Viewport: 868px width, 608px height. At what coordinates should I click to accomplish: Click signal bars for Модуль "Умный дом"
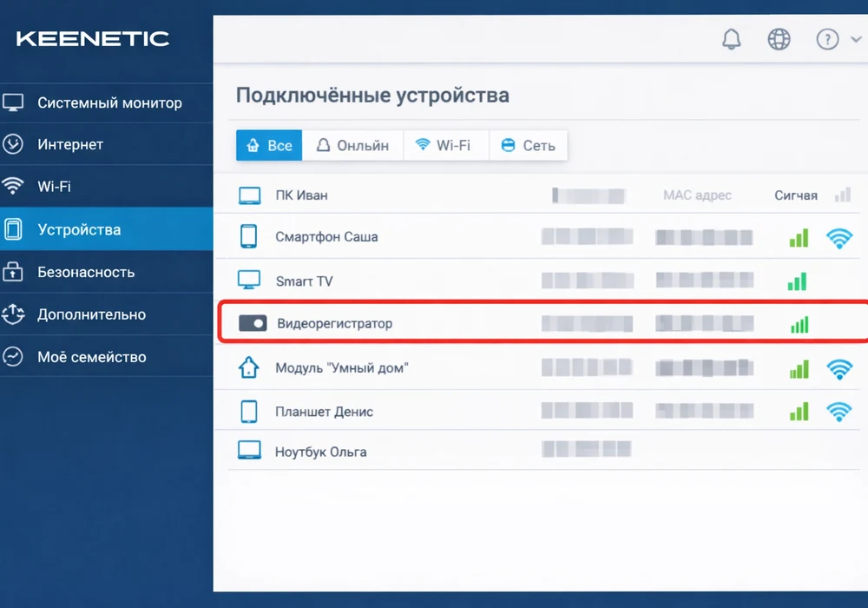[x=799, y=369]
